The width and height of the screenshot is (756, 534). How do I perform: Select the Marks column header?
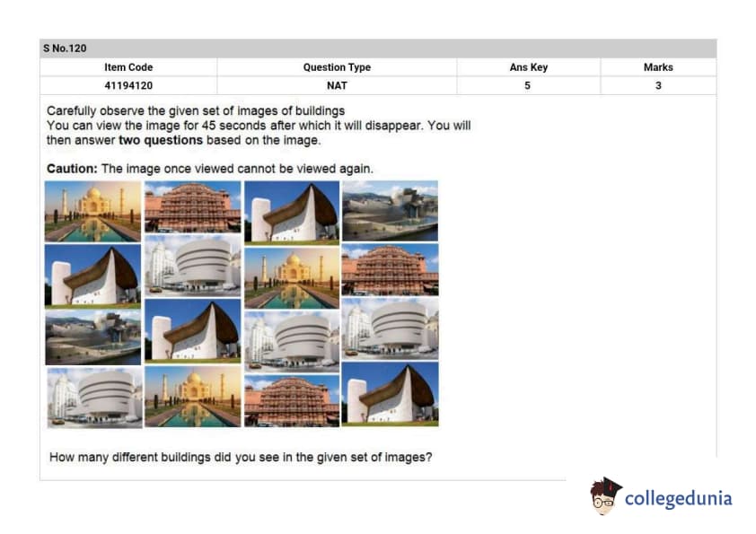tap(658, 67)
